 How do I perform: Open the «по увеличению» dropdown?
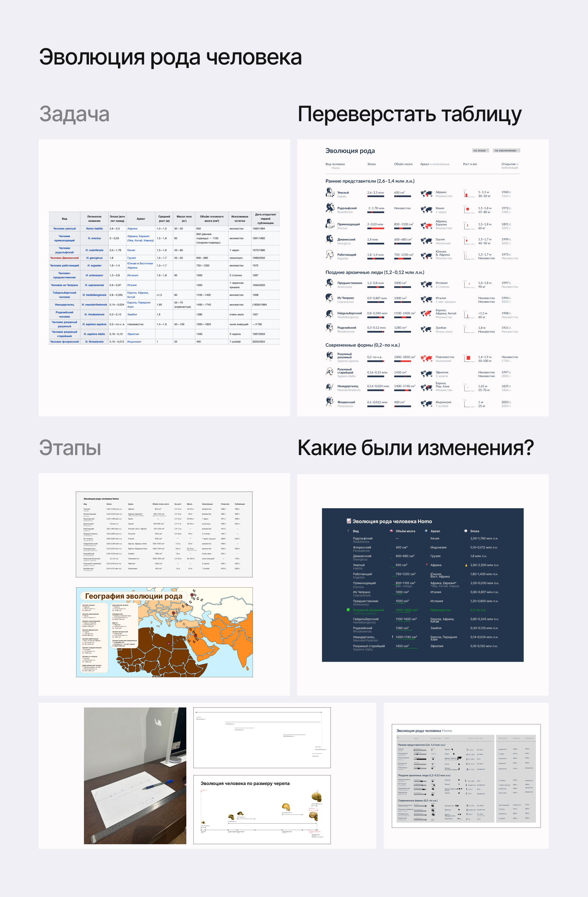point(507,151)
